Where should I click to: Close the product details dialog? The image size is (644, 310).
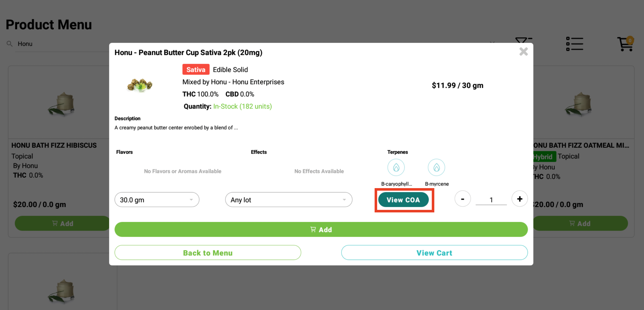(523, 52)
